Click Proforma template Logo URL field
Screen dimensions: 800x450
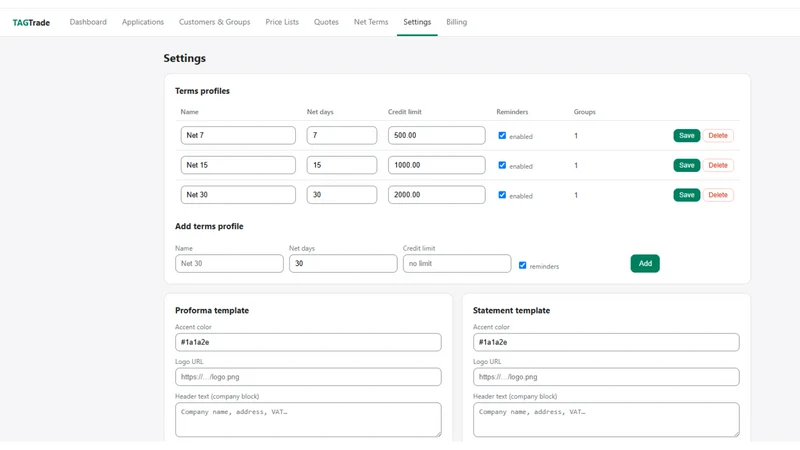[x=308, y=377]
